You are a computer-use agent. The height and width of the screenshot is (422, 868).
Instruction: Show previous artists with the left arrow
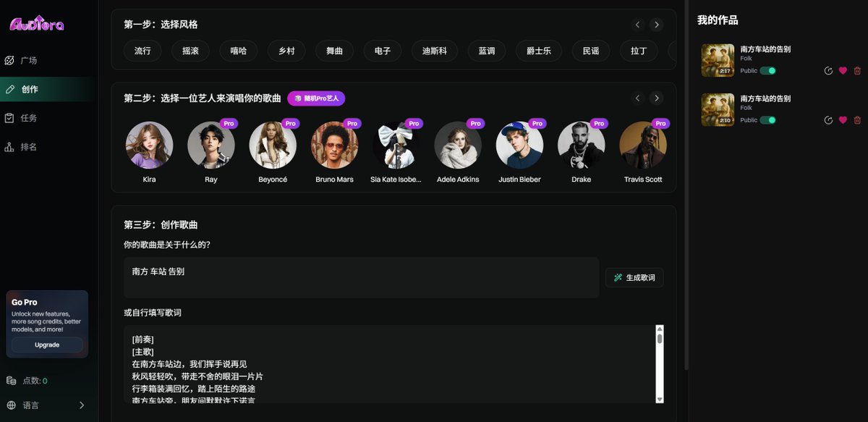coord(637,98)
